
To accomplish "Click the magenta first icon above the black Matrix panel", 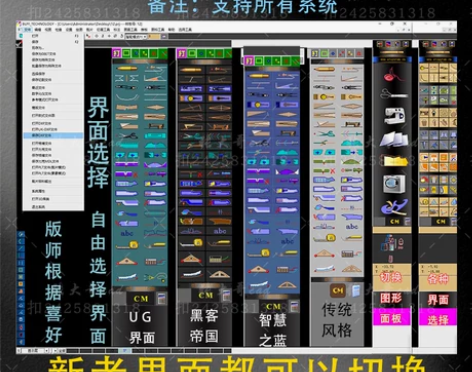I will (x=182, y=53).
